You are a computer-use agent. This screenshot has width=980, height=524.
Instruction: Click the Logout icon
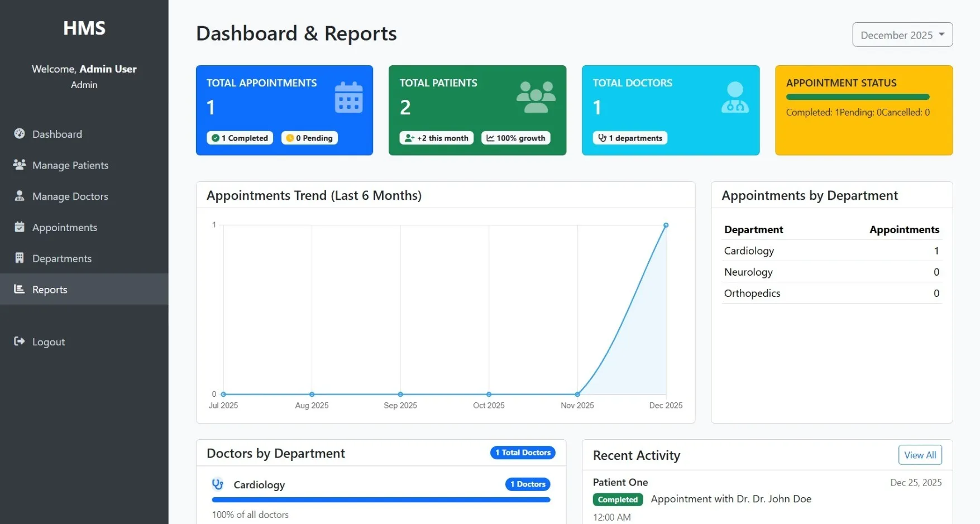point(20,341)
